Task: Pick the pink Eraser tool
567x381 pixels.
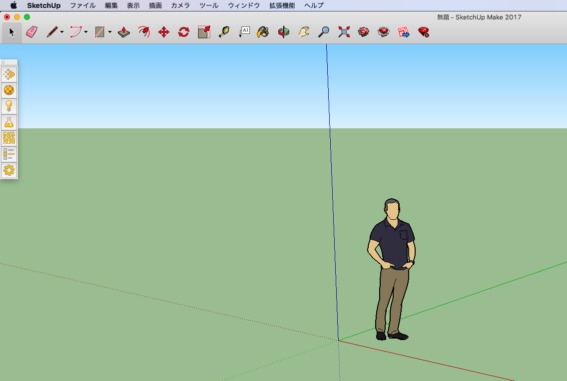Action: click(x=31, y=32)
